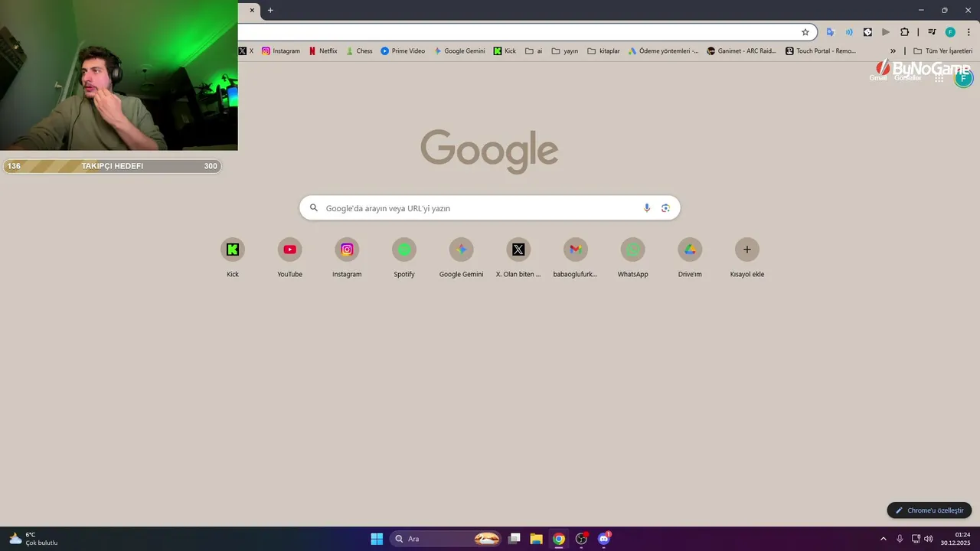Open the Prime Video bookmark
Image resolution: width=980 pixels, height=551 pixels.
[403, 51]
